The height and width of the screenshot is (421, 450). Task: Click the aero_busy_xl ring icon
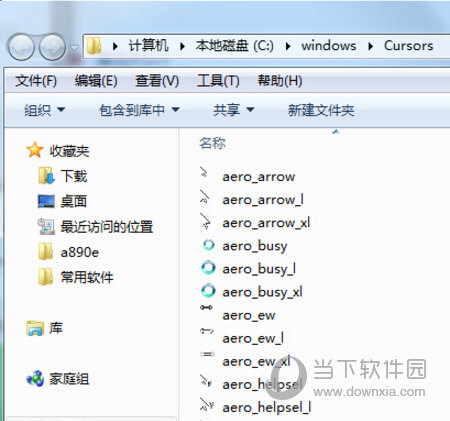point(208,291)
